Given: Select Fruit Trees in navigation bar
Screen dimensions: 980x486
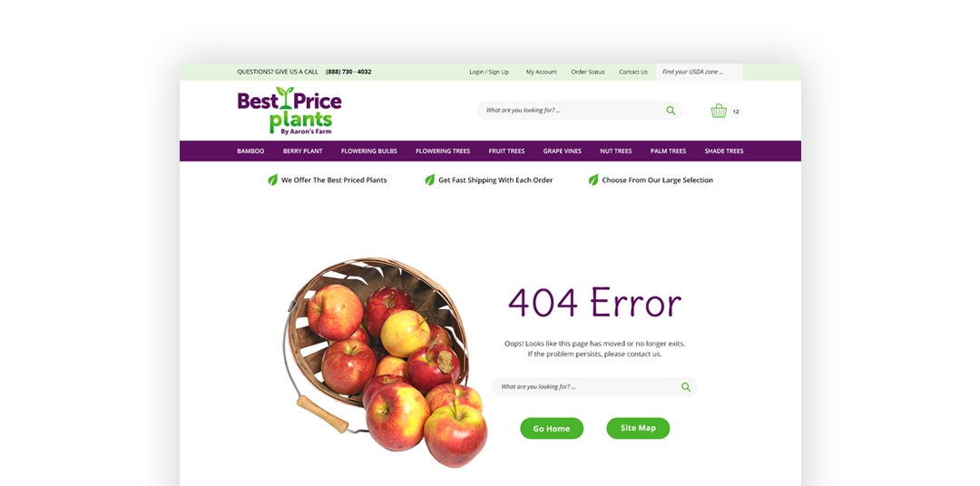Looking at the screenshot, I should click(506, 151).
